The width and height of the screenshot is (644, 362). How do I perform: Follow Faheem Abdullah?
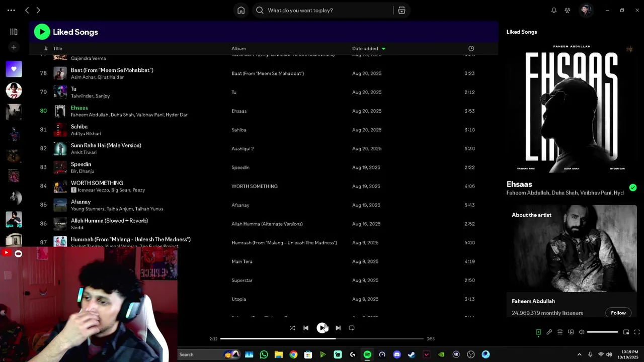[618, 313]
